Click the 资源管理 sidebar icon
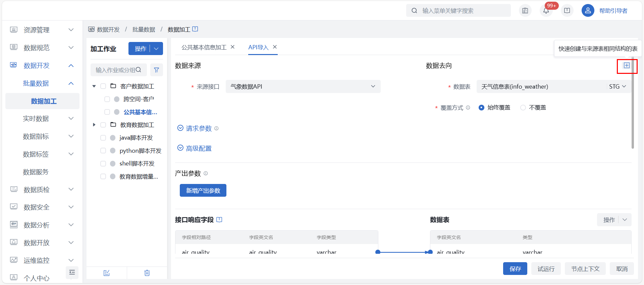Screen dimensions: 644x285 point(14,30)
